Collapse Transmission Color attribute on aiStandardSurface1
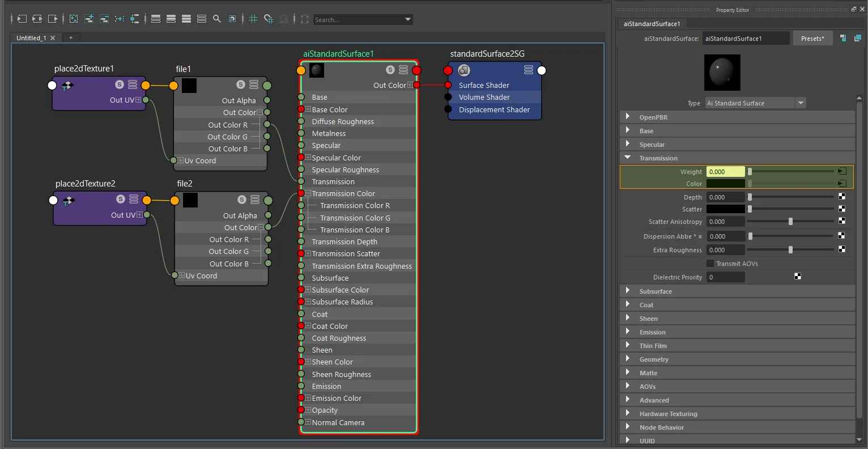This screenshot has width=868, height=449. (x=308, y=193)
